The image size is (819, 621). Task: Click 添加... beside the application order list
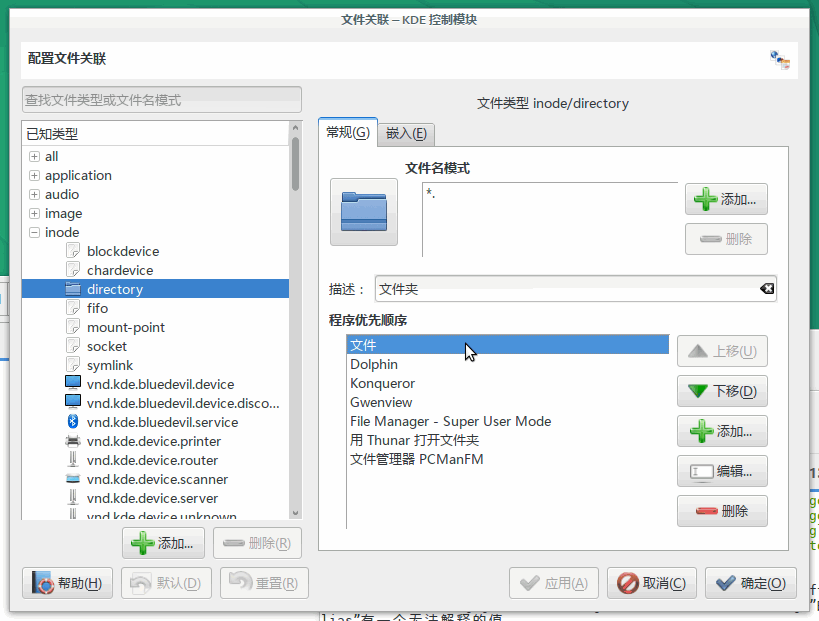pos(722,431)
